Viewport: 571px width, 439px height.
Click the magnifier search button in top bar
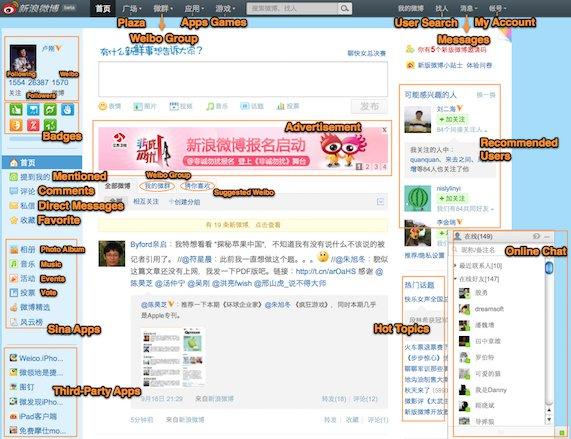click(344, 8)
